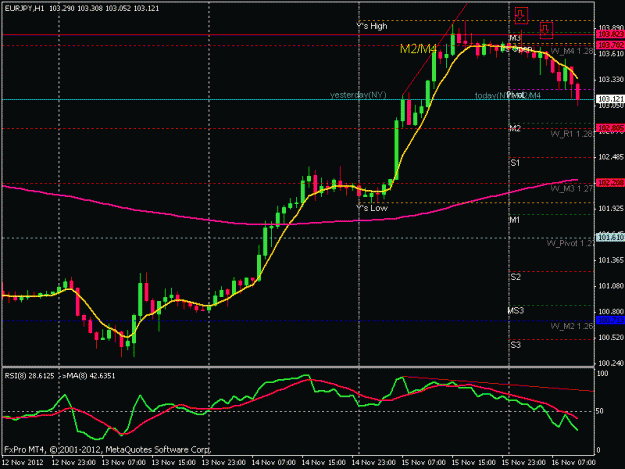This screenshot has height=469, width=625.
Task: Click the "today(NY)" session label
Action: coord(491,96)
